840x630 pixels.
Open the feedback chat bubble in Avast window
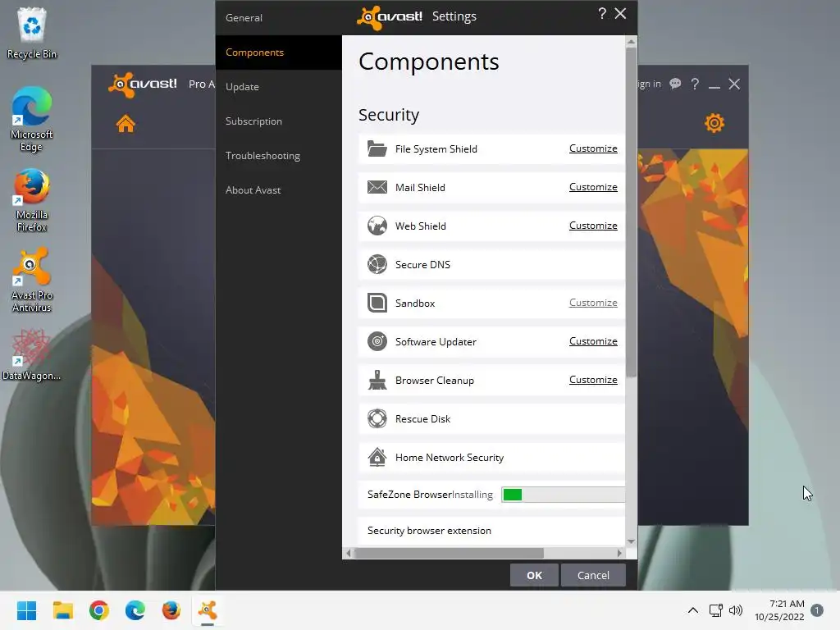click(675, 84)
